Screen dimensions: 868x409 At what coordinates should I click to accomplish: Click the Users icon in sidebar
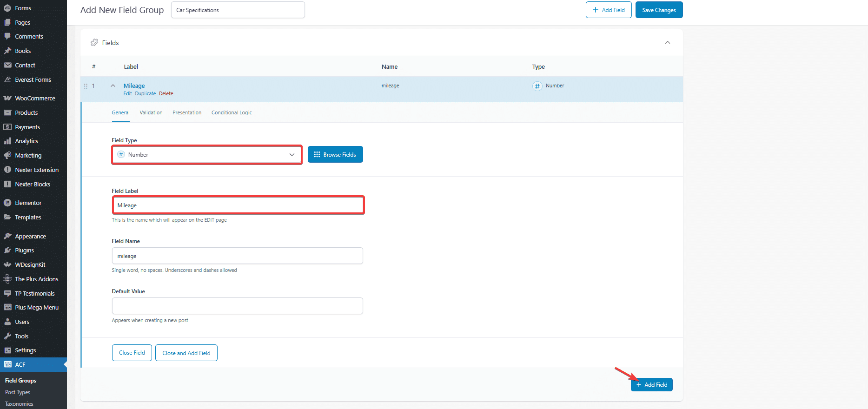pyautogui.click(x=7, y=322)
